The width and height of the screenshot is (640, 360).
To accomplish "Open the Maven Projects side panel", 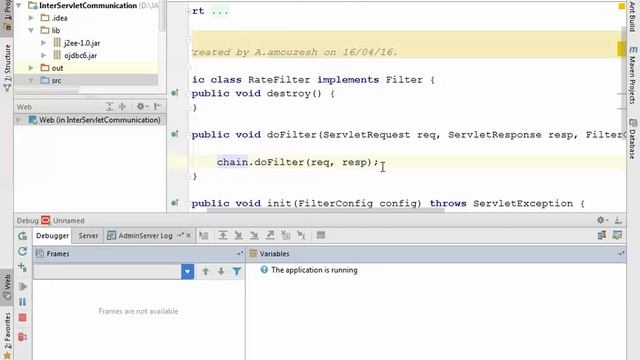I will [x=632, y=74].
